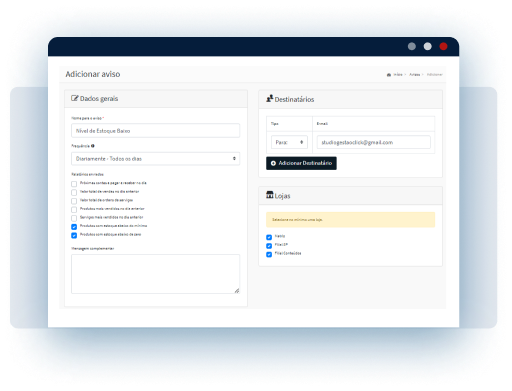
Task: Click the home icon in the breadcrumb
Action: coord(389,75)
